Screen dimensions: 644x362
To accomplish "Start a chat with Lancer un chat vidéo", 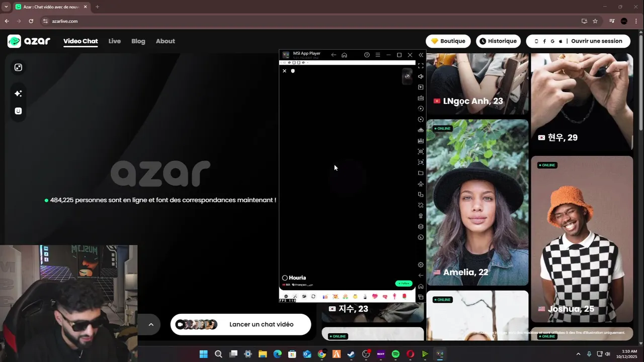I will click(x=240, y=324).
